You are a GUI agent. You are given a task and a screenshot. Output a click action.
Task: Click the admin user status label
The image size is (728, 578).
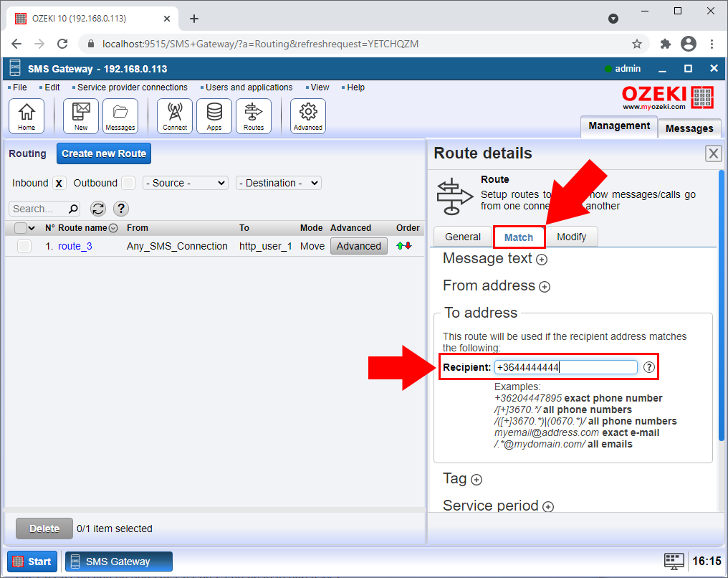(623, 69)
